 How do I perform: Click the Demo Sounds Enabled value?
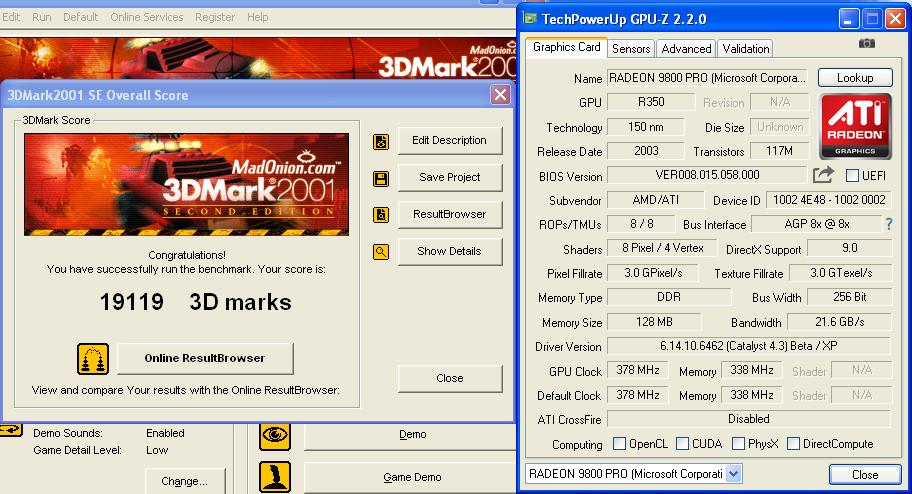coord(165,433)
